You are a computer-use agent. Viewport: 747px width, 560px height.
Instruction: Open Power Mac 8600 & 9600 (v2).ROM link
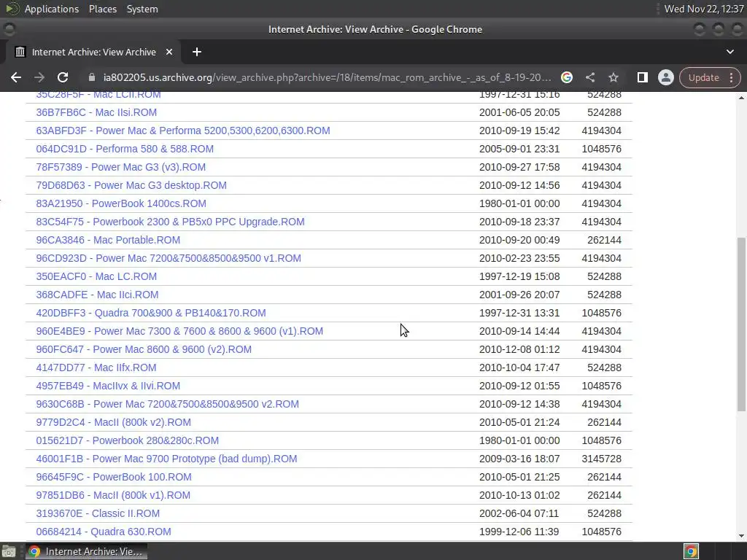(144, 349)
